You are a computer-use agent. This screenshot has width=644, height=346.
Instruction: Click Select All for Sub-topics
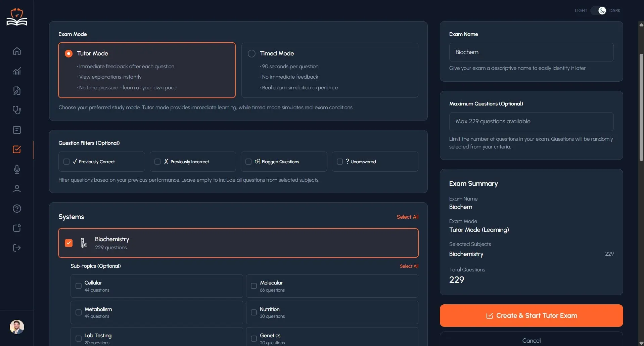(409, 266)
